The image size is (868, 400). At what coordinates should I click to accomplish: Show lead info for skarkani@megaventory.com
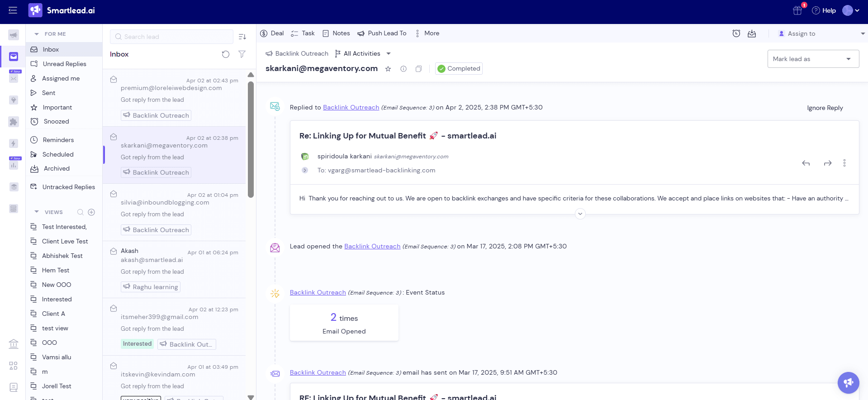tap(403, 69)
